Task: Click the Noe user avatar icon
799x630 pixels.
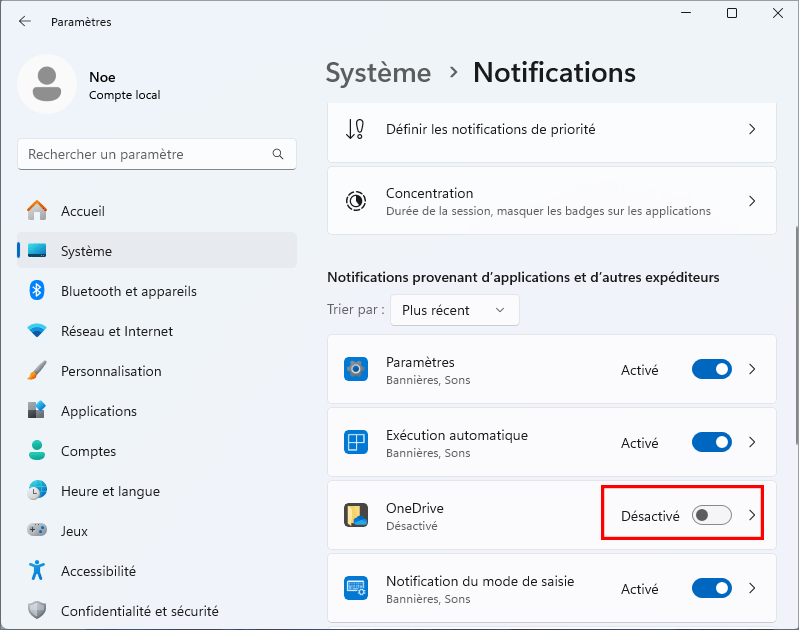Action: coord(47,84)
